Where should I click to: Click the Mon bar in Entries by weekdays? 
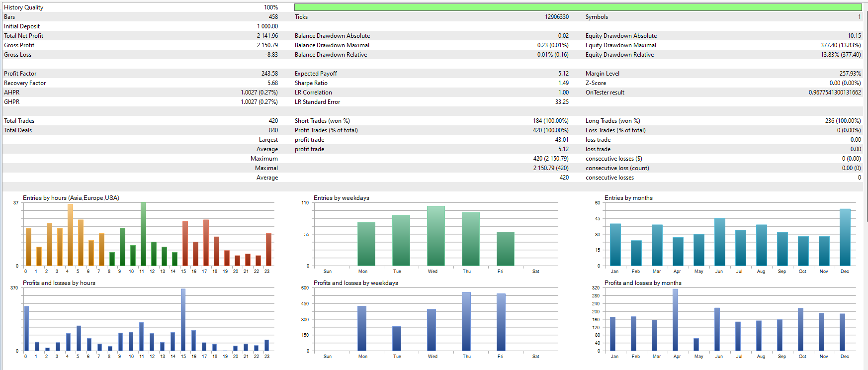pyautogui.click(x=366, y=244)
